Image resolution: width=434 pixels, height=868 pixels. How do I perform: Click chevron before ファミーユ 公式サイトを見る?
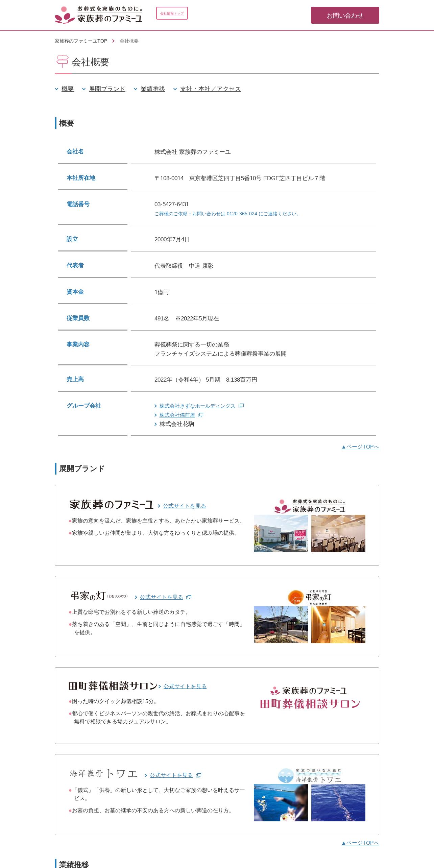pos(159,506)
